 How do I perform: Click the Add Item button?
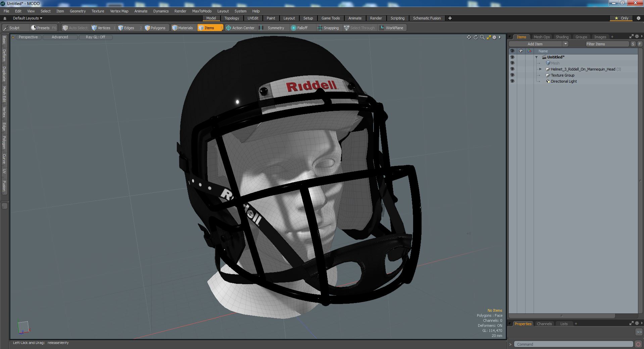535,44
